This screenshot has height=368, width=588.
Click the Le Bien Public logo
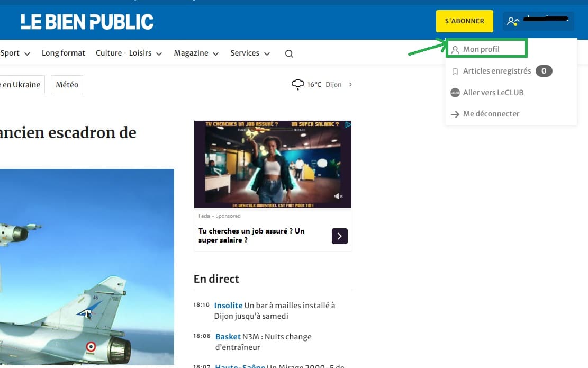coord(87,21)
